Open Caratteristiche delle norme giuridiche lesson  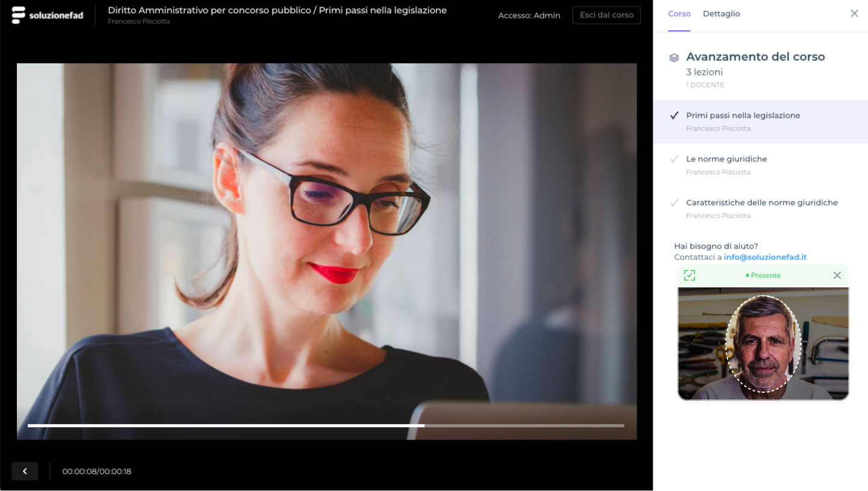click(x=761, y=202)
